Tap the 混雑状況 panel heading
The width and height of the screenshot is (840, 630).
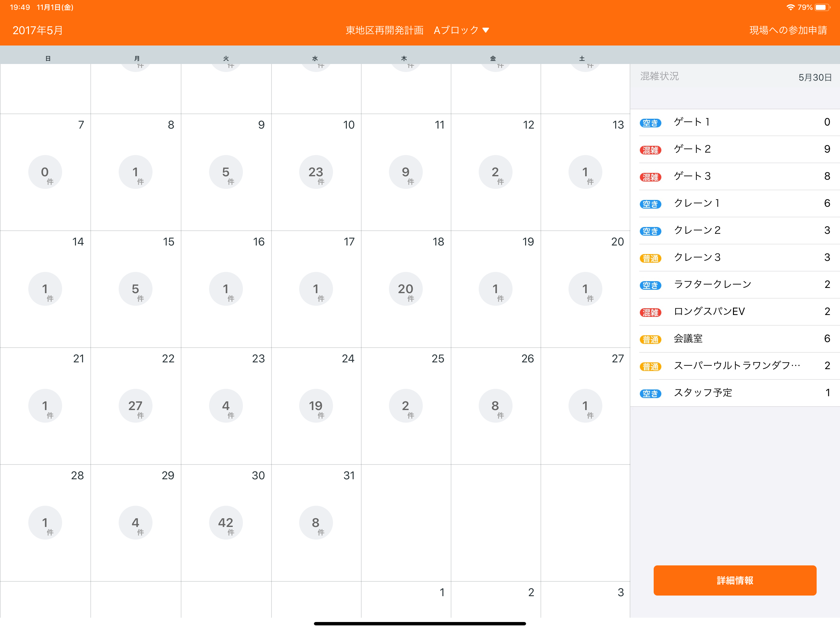(659, 76)
